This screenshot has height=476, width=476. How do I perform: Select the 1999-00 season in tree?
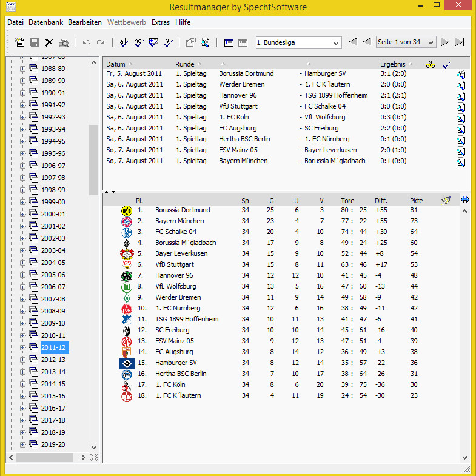pos(53,202)
